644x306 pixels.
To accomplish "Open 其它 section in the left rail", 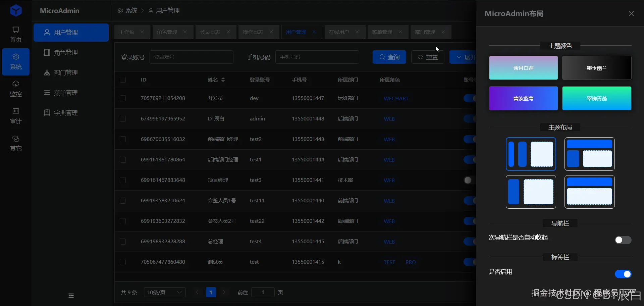I will point(16,143).
